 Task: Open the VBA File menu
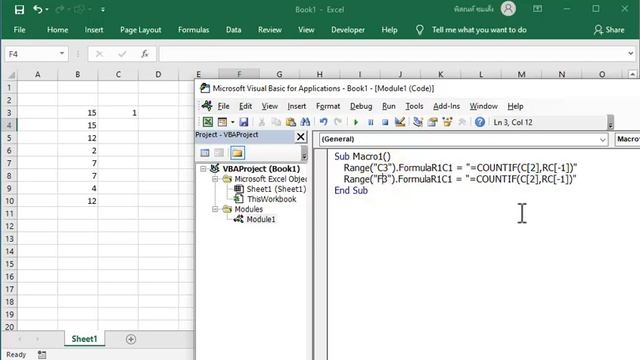[223, 106]
